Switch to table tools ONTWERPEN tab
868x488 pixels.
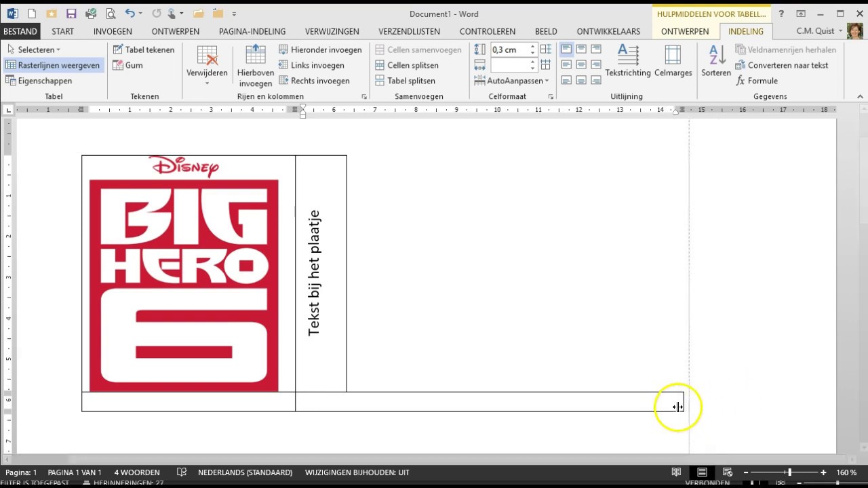[x=685, y=31]
